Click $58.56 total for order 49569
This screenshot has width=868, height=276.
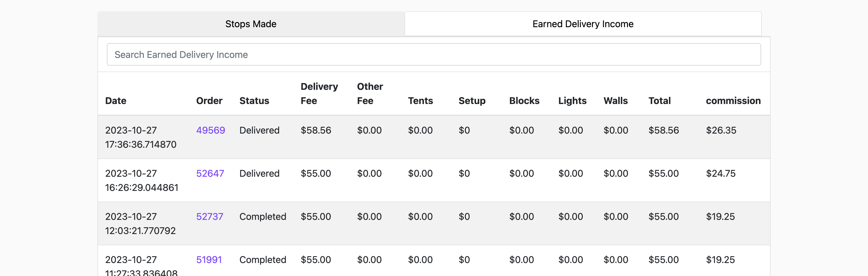[x=663, y=130]
